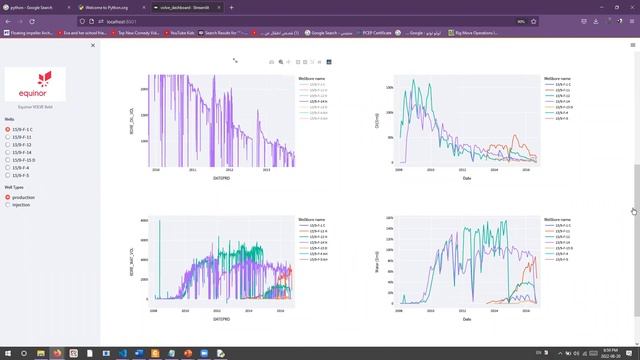The height and width of the screenshot is (360, 640).
Task: Toggle 15/9-F-11 trace in top-right chart legend
Action: (558, 90)
